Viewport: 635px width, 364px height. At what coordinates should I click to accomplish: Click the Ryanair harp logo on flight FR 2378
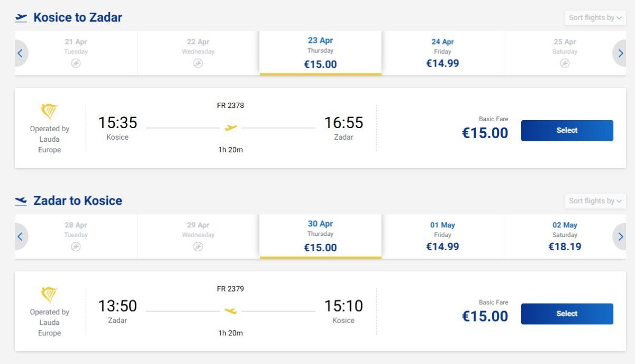[49, 112]
